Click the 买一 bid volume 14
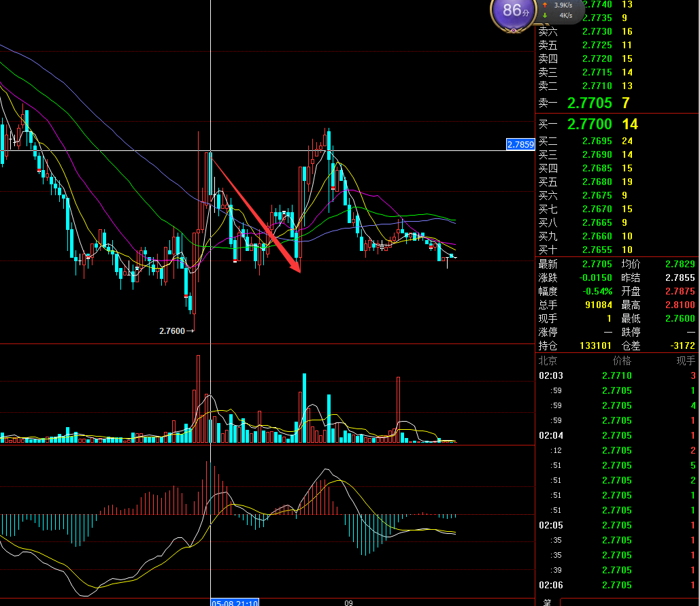Viewport: 700px width, 606px height. 630,124
